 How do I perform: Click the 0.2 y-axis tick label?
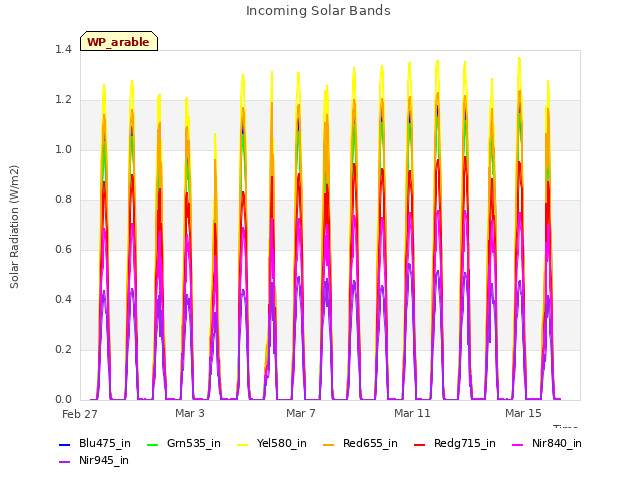(63, 350)
